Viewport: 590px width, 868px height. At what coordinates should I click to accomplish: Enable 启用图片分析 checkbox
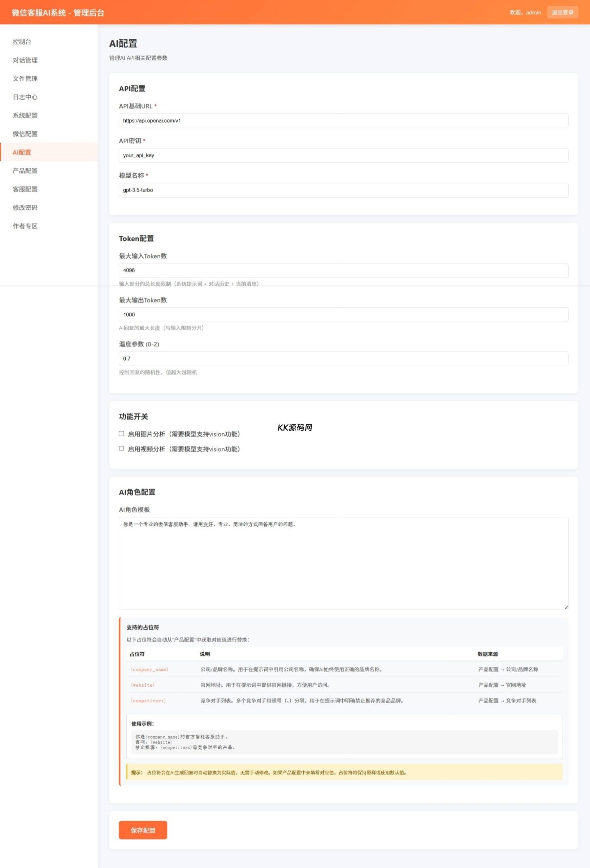121,434
